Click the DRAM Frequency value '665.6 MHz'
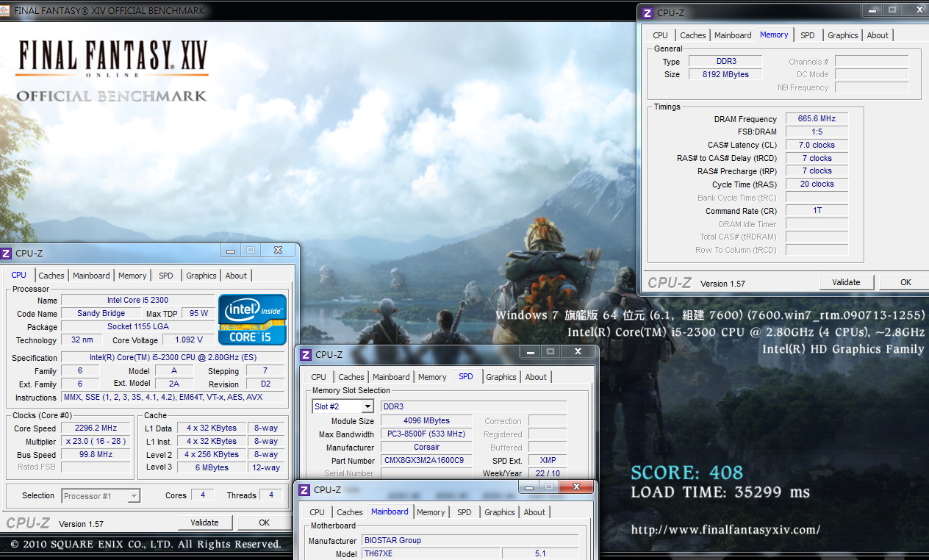This screenshot has height=560, width=929. pos(817,118)
